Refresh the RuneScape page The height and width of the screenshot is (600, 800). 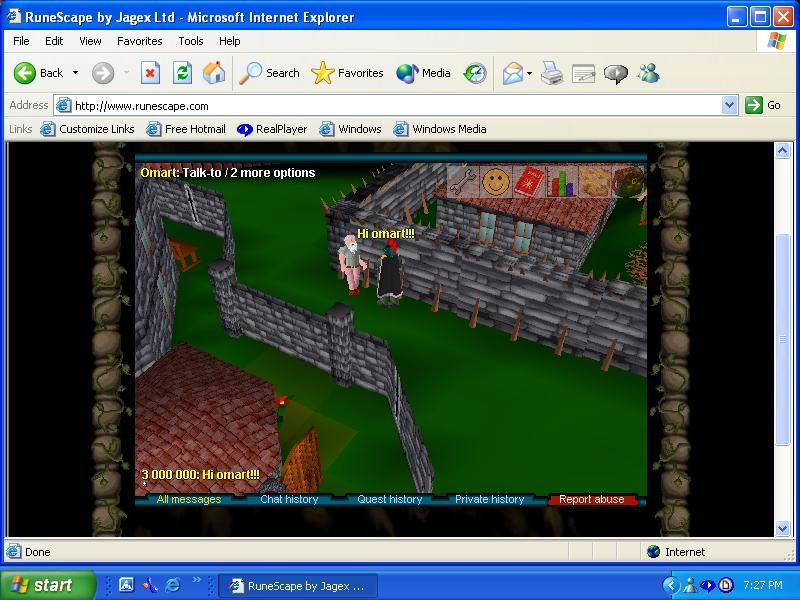pyautogui.click(x=182, y=73)
